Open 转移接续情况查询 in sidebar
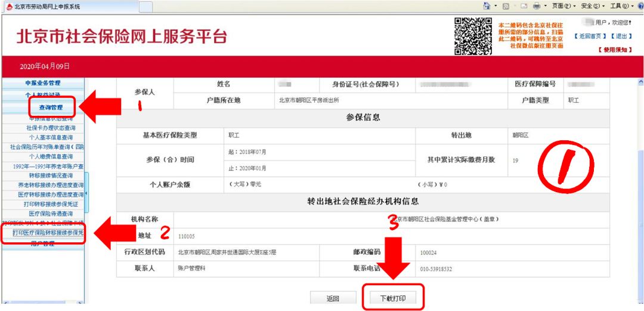The width and height of the screenshot is (644, 311). (x=51, y=175)
